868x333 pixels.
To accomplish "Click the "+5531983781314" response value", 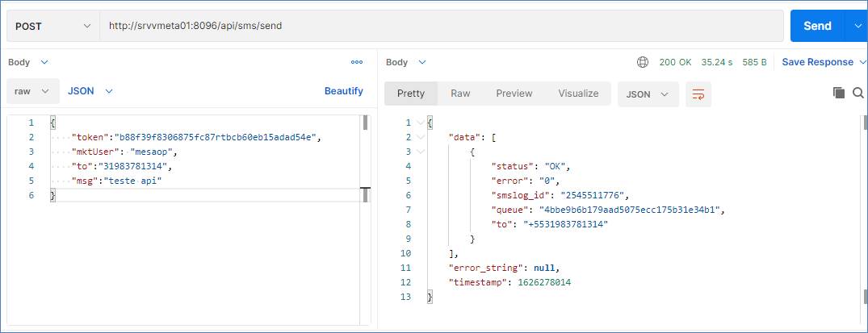I will [565, 224].
